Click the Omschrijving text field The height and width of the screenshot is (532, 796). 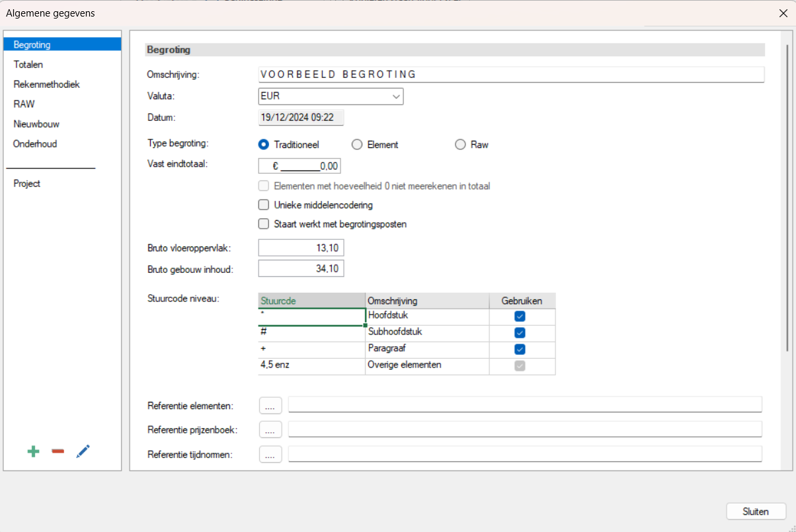point(510,74)
